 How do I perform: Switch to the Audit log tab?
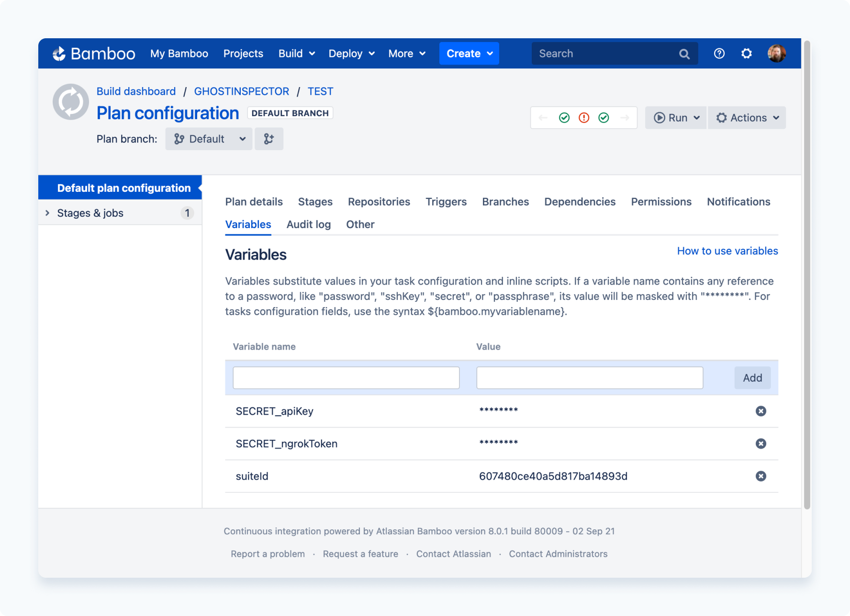[308, 224]
